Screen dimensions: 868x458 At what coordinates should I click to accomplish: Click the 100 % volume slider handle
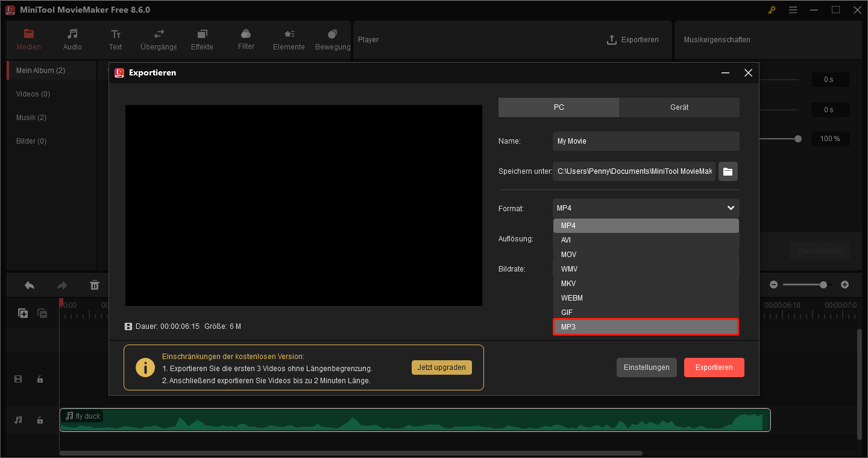[798, 139]
